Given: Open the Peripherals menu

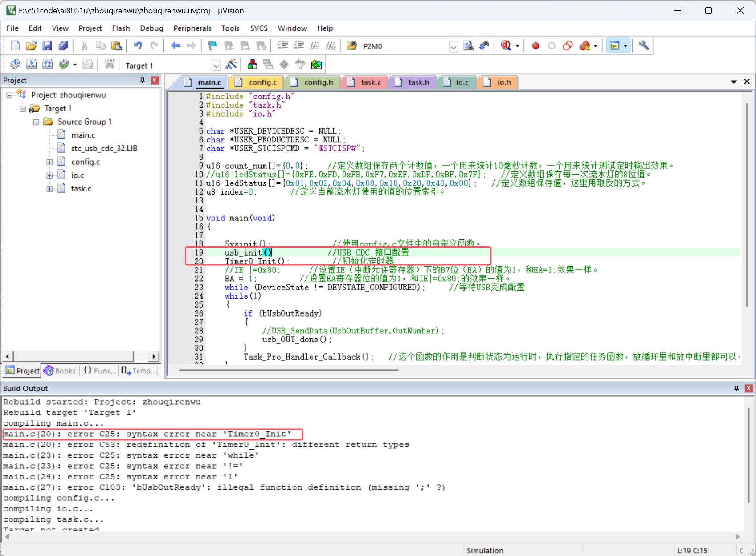Looking at the screenshot, I should click(x=192, y=28).
